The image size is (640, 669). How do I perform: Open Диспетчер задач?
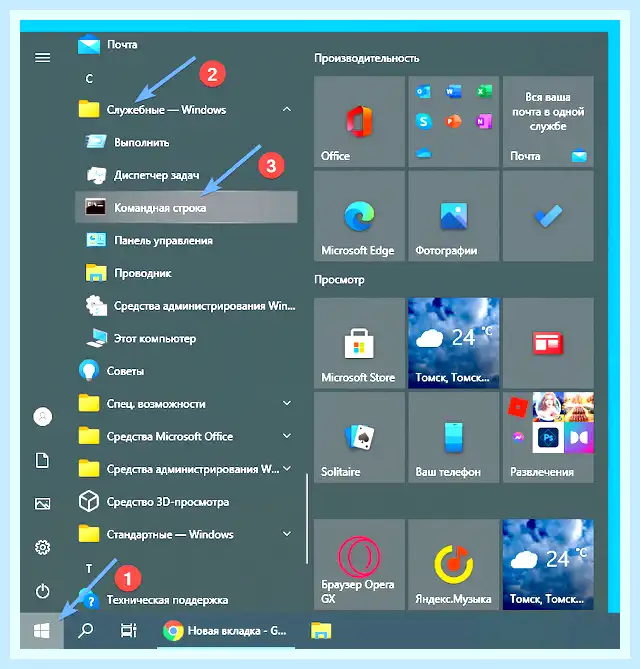pyautogui.click(x=186, y=175)
